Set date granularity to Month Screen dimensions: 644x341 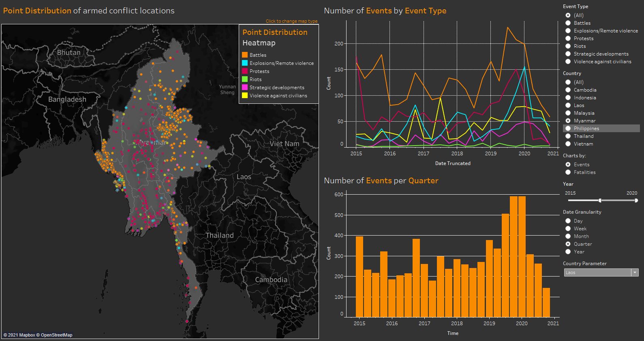(568, 236)
